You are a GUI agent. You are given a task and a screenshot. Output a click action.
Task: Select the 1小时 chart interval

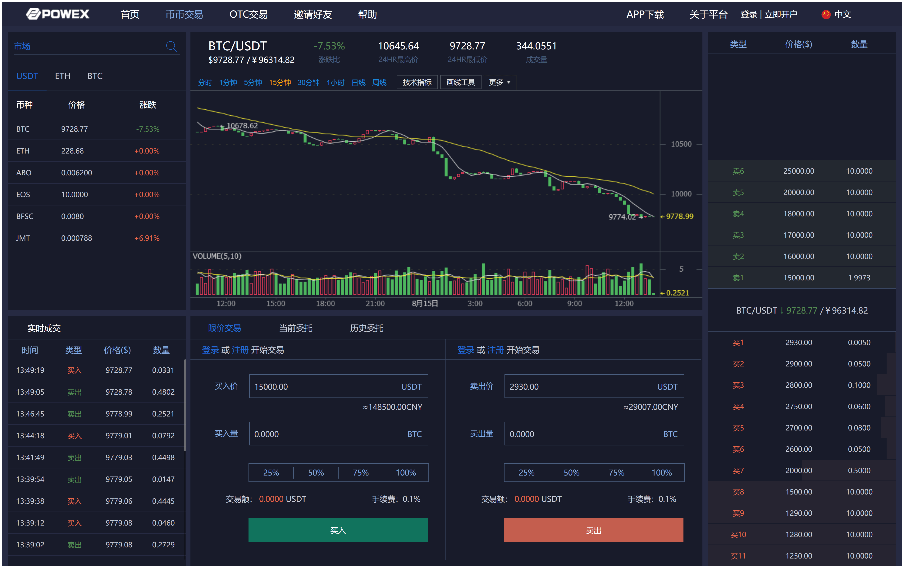click(335, 83)
